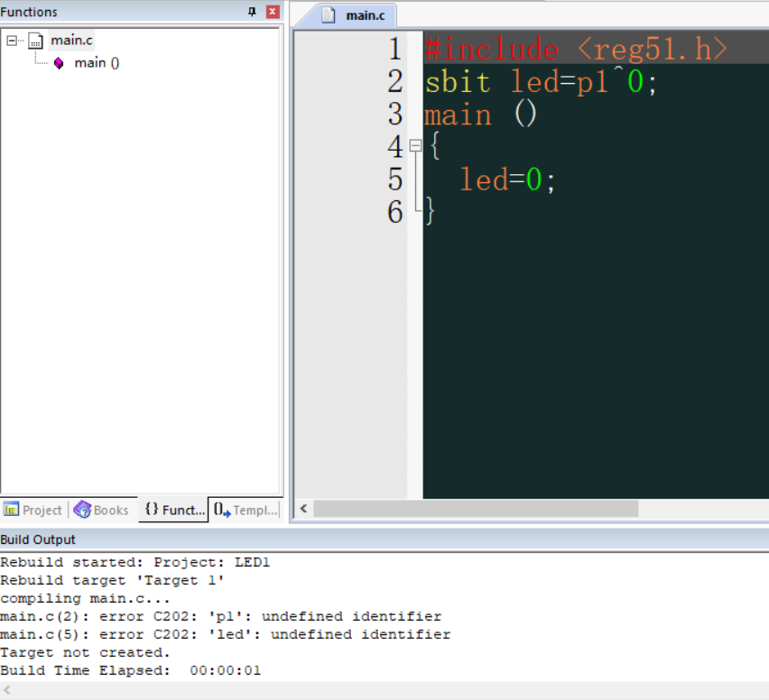The image size is (769, 700).
Task: Place cursor on #include <reg51.h> line
Action: [576, 49]
